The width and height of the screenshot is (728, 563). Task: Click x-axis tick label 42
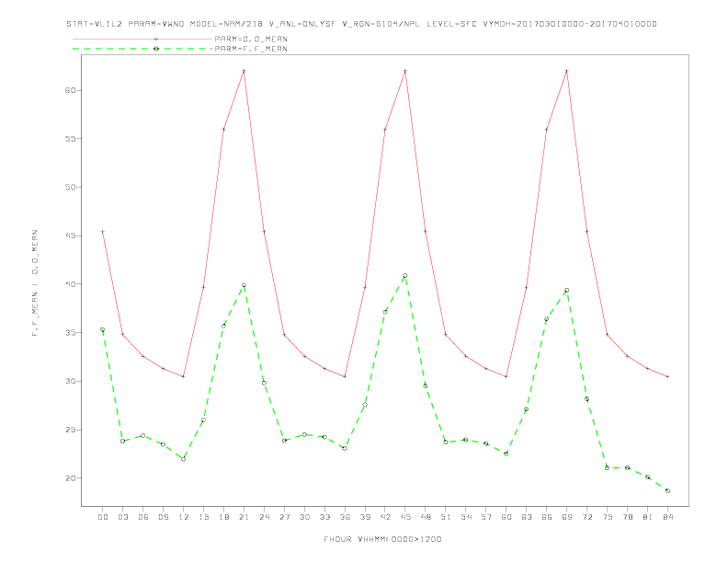[385, 517]
